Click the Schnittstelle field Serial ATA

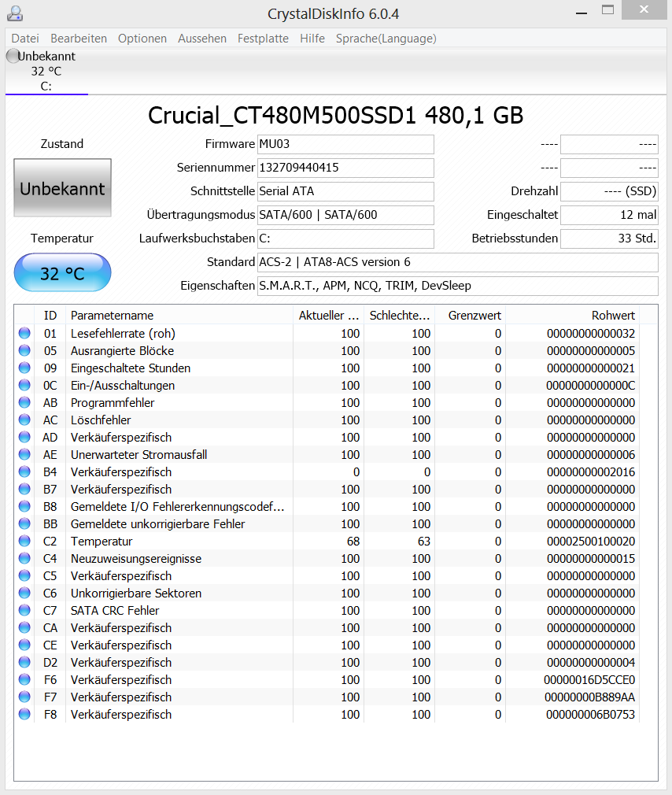click(x=345, y=191)
